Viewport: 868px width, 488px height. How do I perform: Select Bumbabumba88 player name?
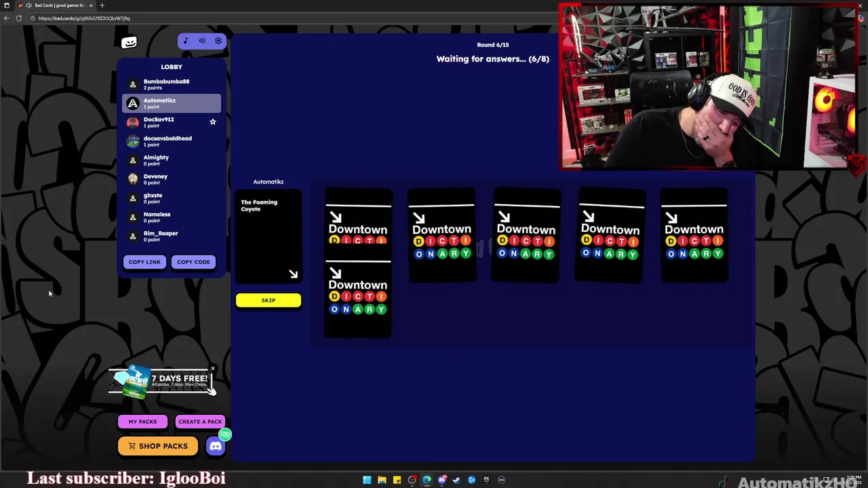[x=166, y=81]
